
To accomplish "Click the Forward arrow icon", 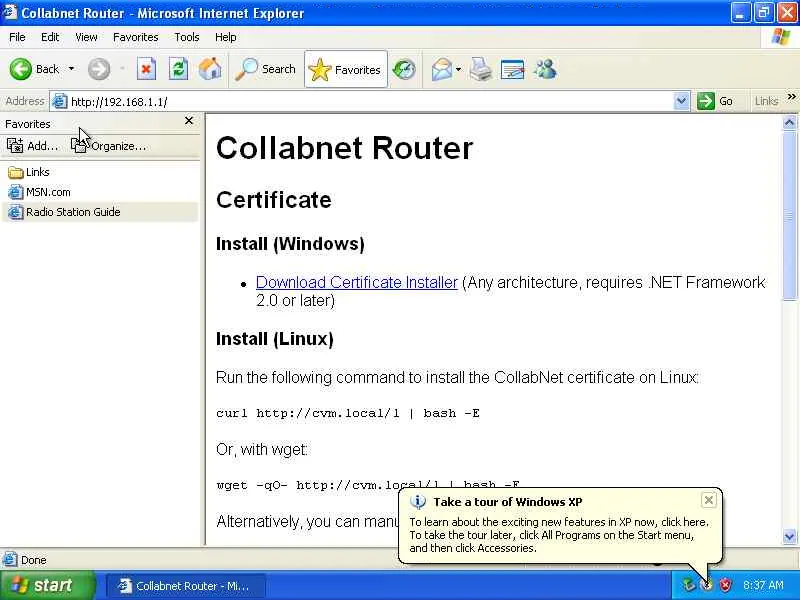I will click(99, 69).
